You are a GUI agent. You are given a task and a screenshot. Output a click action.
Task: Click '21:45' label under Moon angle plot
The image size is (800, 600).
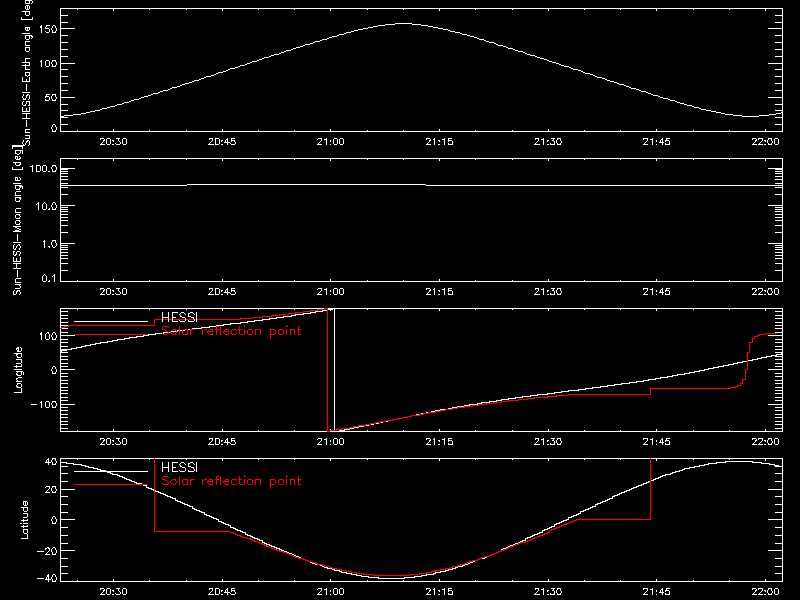click(657, 292)
